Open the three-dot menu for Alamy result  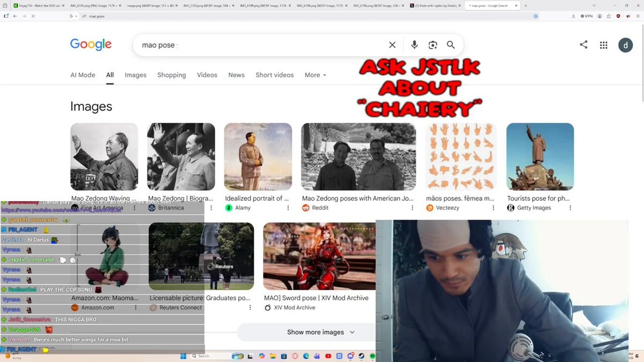point(288,208)
